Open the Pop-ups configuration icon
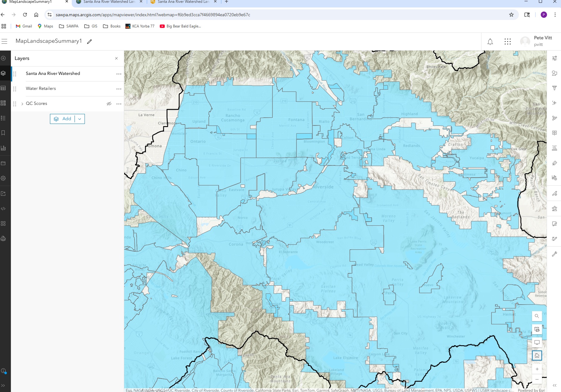 555,132
